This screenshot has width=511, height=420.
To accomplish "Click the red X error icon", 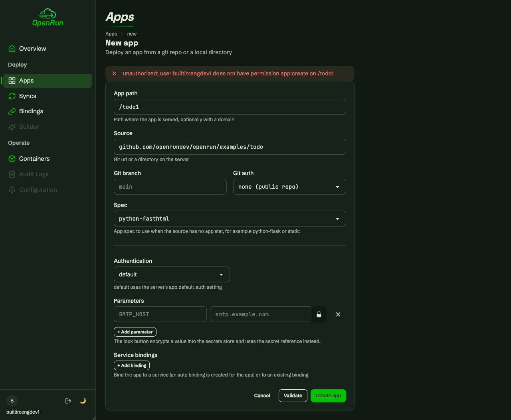I will coord(114,73).
